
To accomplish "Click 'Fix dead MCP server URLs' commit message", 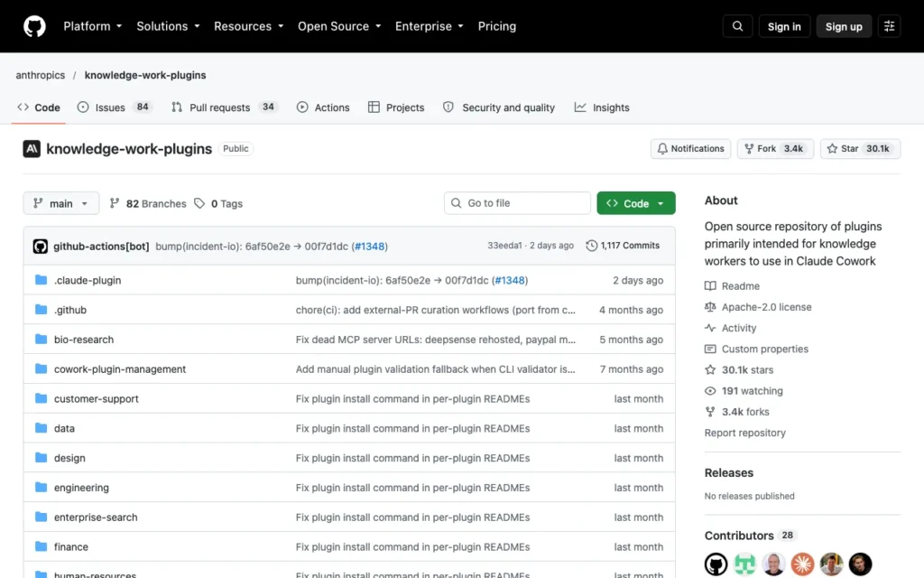I will pos(436,340).
